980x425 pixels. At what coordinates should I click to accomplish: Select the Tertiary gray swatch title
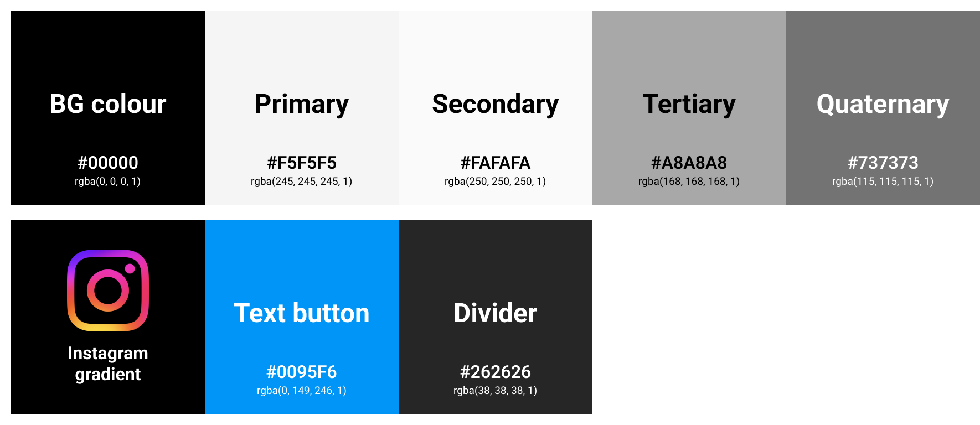coord(689,104)
